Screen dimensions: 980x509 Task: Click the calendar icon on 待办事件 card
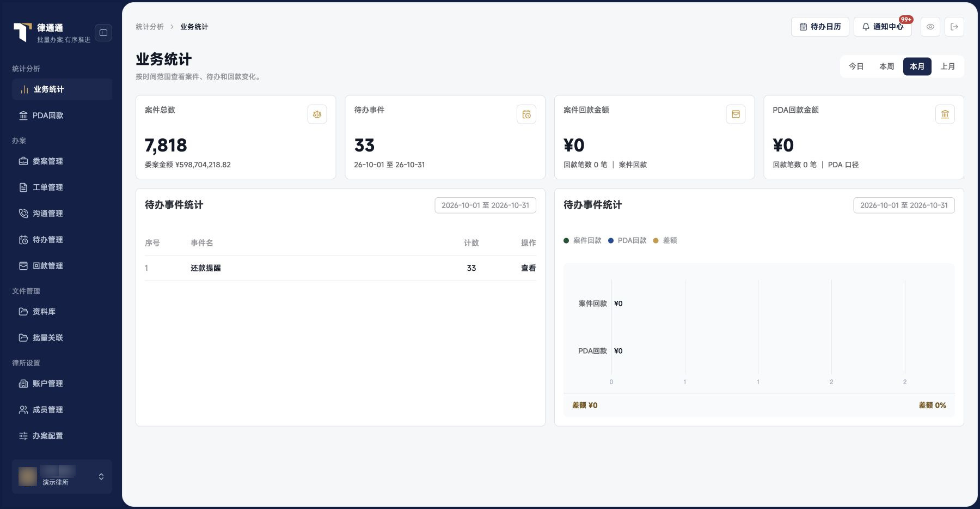click(526, 114)
